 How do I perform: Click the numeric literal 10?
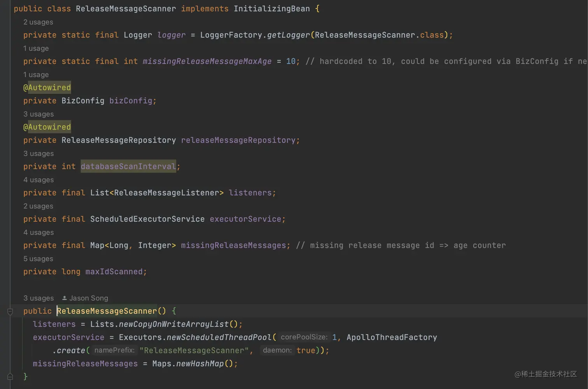coord(291,61)
